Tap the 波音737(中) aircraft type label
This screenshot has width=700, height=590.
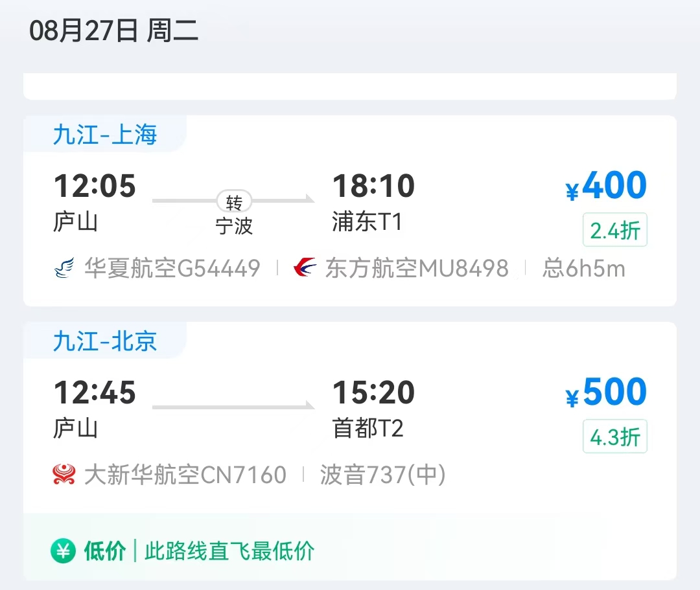coord(382,475)
